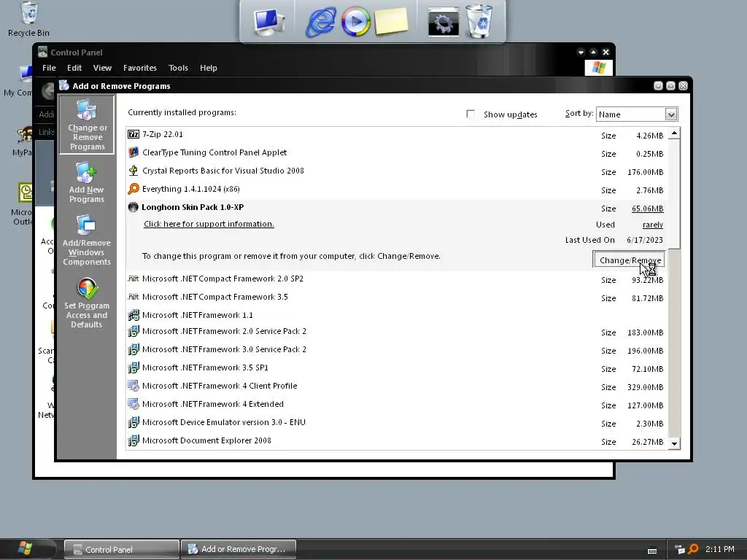
Task: Select Microsoft Document Explorer 2008 entry
Action: pos(396,441)
